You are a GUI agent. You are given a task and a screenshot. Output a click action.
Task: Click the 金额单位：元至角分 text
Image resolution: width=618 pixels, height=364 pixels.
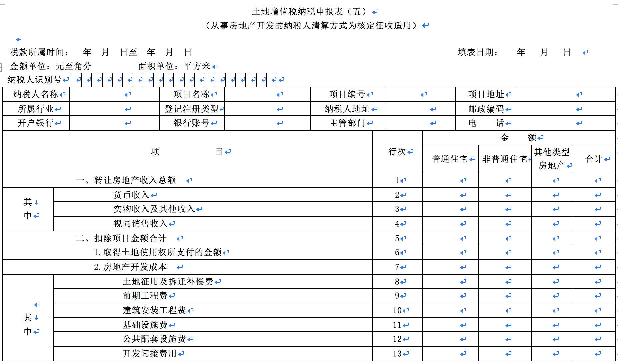coord(51,66)
